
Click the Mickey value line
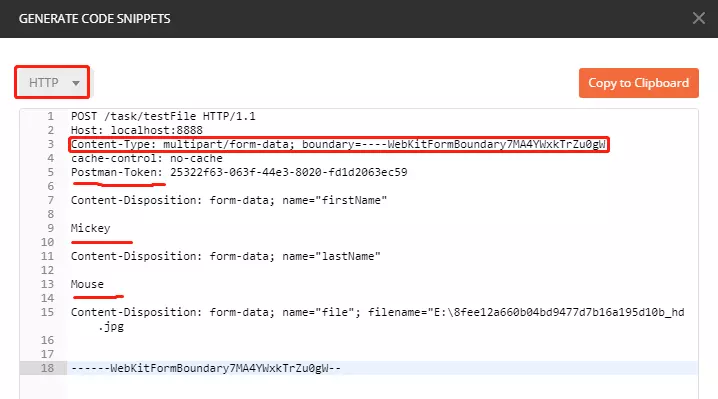pos(90,228)
